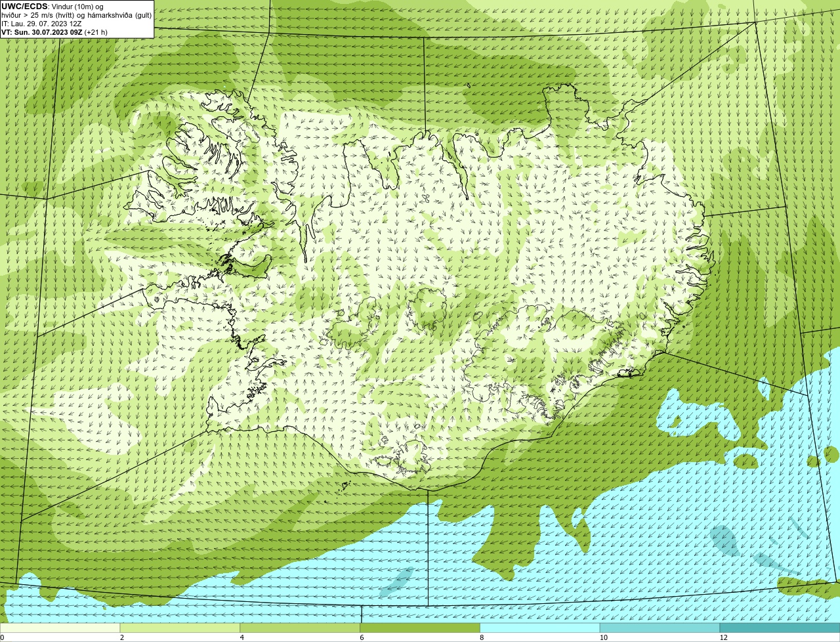Click the '6' label on the color scale
Screen dimensions: 840x642
coord(362,637)
